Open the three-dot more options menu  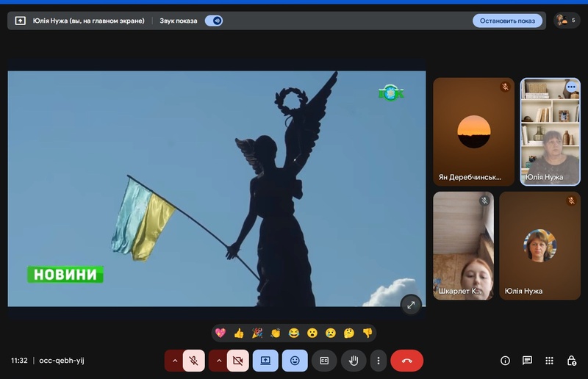[378, 361]
